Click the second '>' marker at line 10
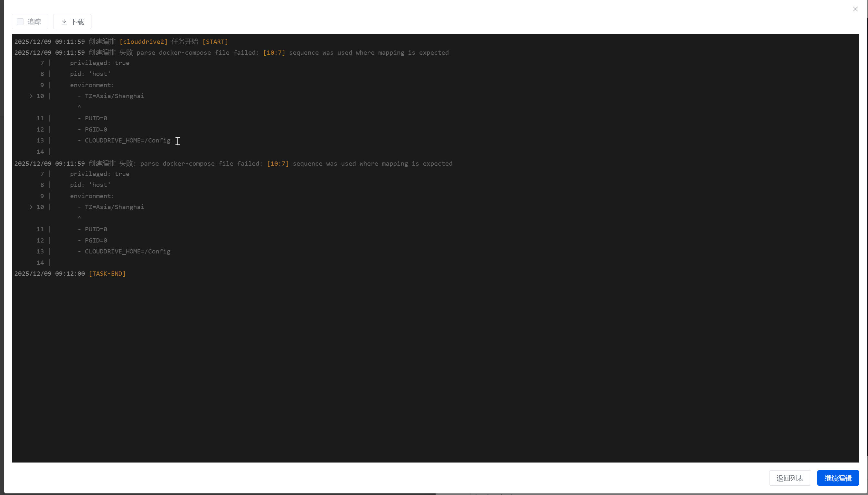Screen dimensions: 868x495 coord(31,207)
